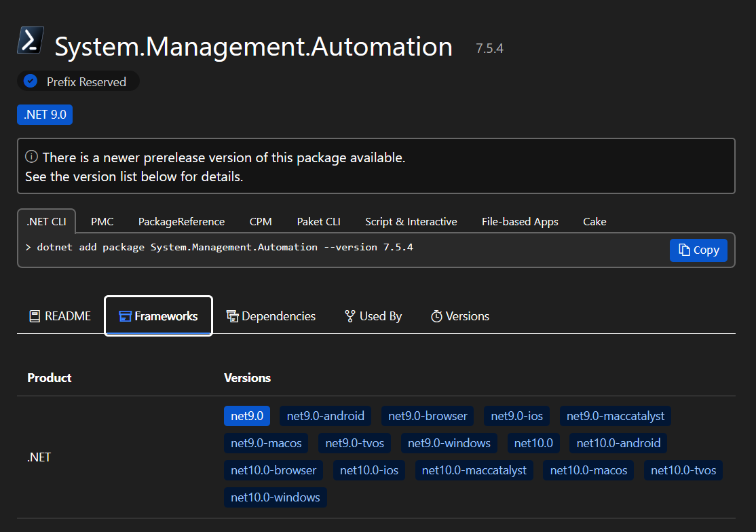This screenshot has width=756, height=532.
Task: Click the .NET 9.0 framework badge
Action: 45,115
